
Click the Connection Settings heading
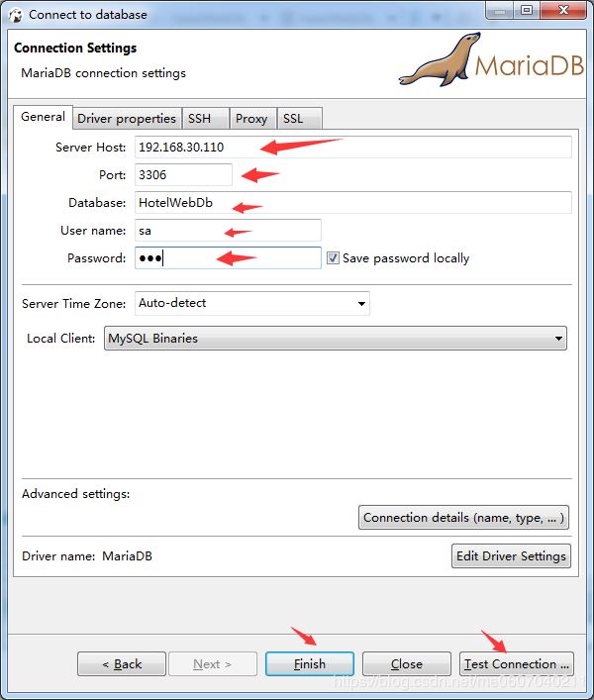75,48
